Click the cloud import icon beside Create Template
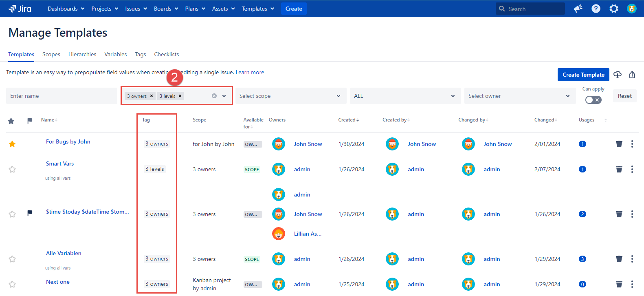644x296 pixels. (618, 75)
